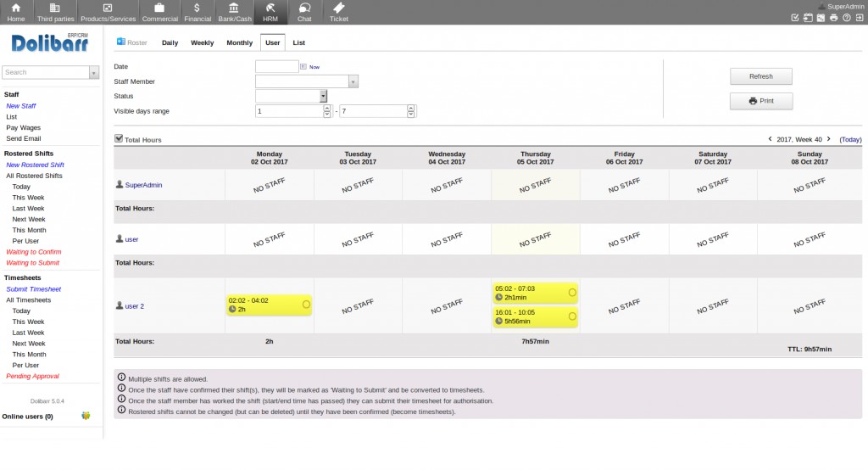Viewport: 868px width, 470px height.
Task: Open Ticket module icon
Action: (339, 8)
